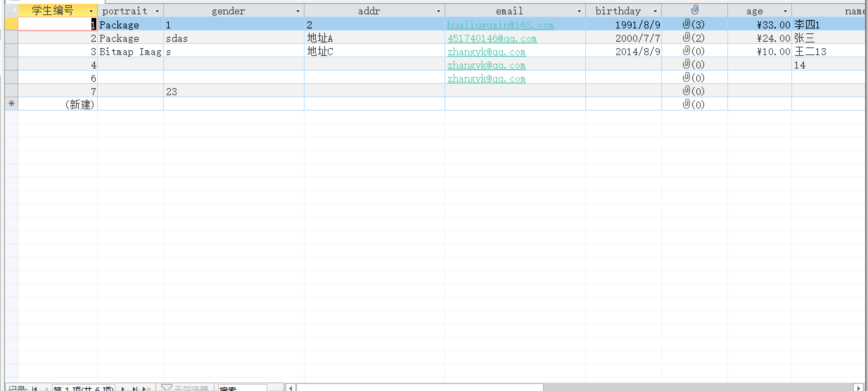Click the addr column header

[x=369, y=11]
